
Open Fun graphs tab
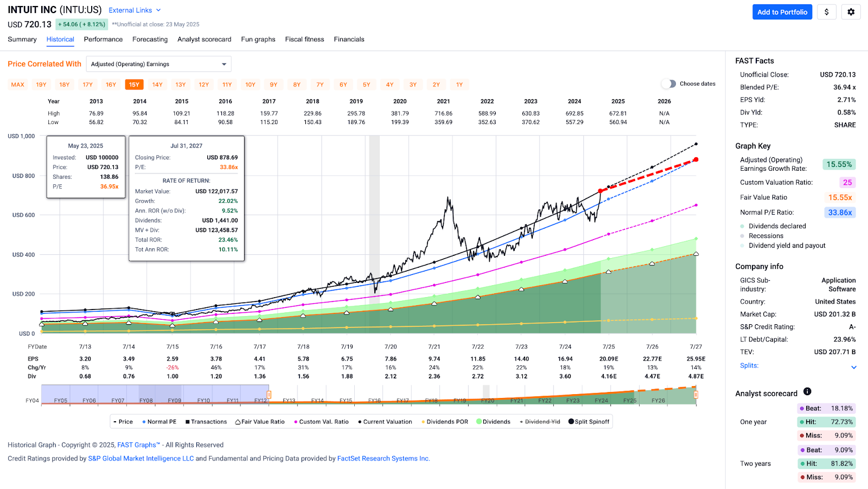[x=258, y=40]
